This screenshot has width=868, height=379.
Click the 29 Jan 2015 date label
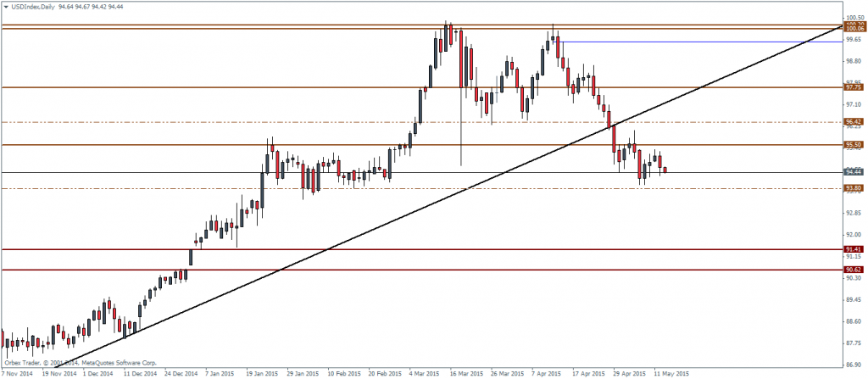coord(303,374)
